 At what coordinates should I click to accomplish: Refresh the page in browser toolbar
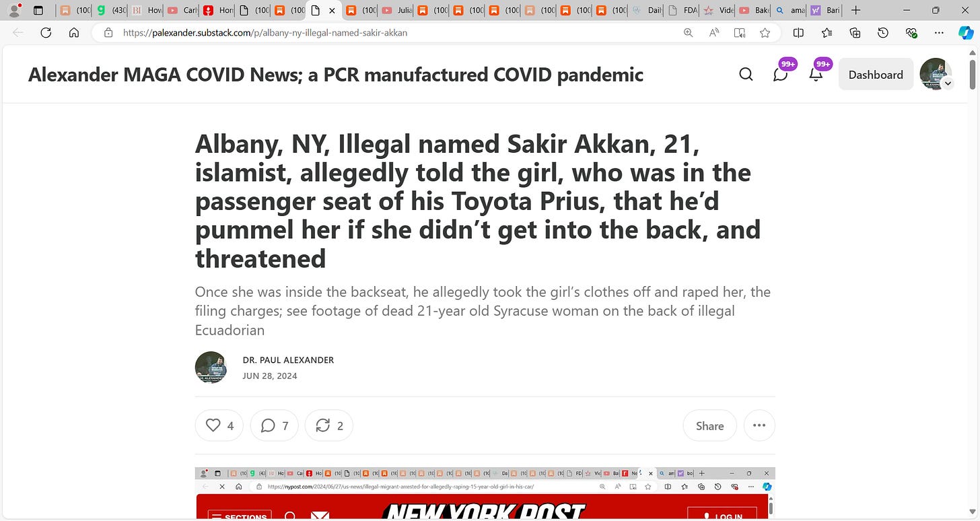46,32
